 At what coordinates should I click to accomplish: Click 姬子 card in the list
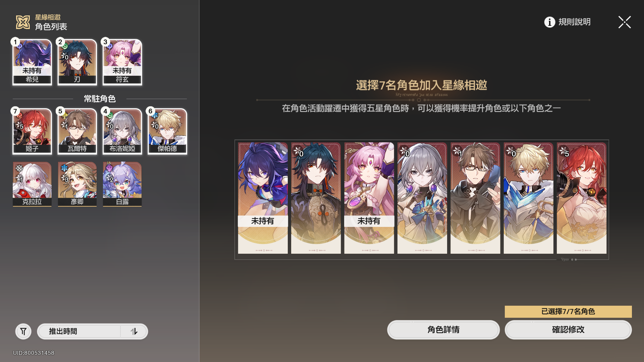click(x=32, y=131)
